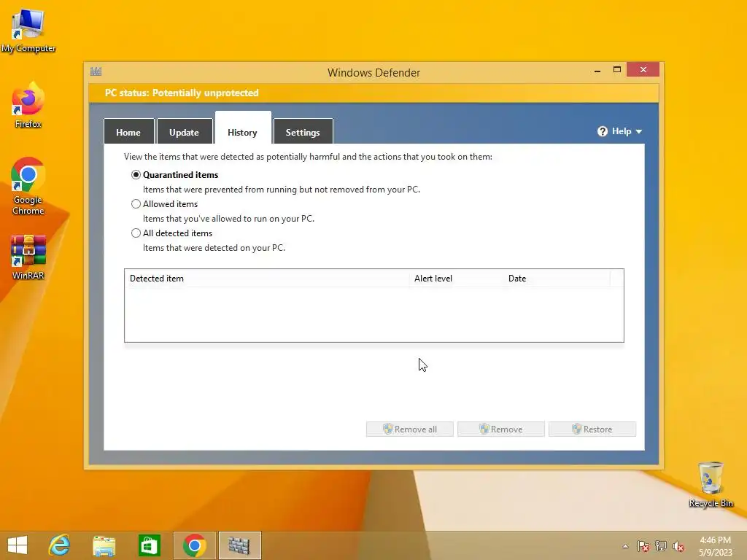Open Action Center flag icon
This screenshot has width=747, height=560.
pos(643,546)
